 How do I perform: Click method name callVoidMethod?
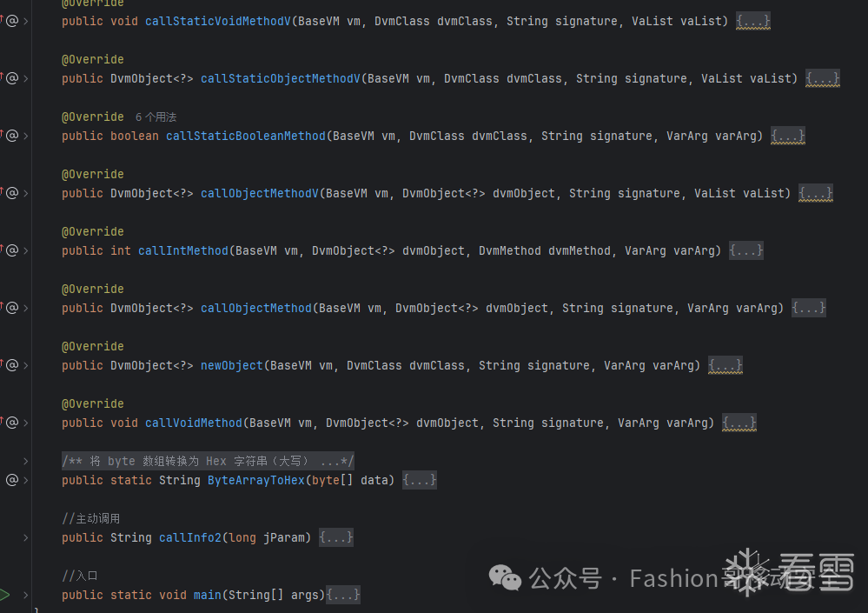[x=194, y=423]
